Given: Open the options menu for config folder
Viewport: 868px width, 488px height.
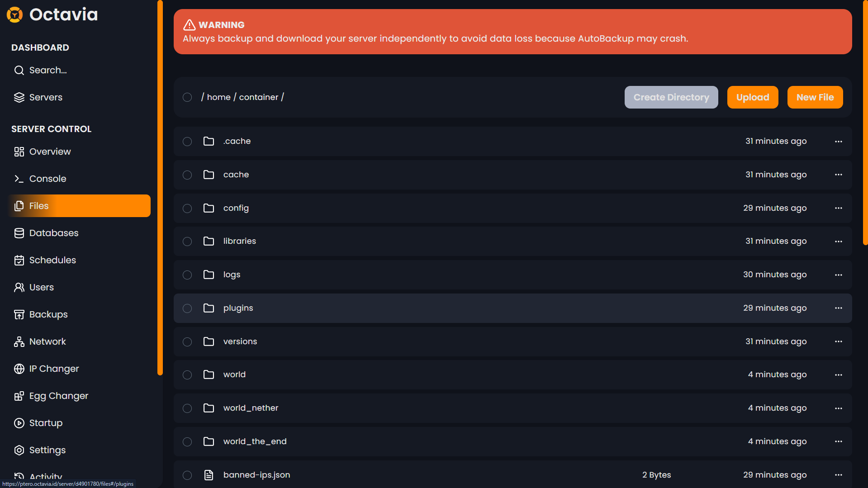Looking at the screenshot, I should 838,208.
